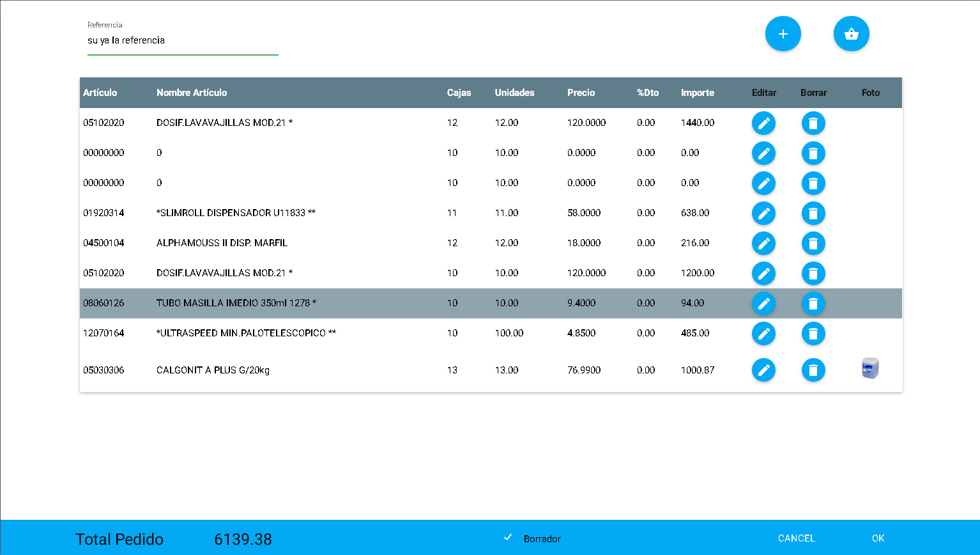980x555 pixels.
Task: Click the Borrar column header
Action: (x=813, y=93)
